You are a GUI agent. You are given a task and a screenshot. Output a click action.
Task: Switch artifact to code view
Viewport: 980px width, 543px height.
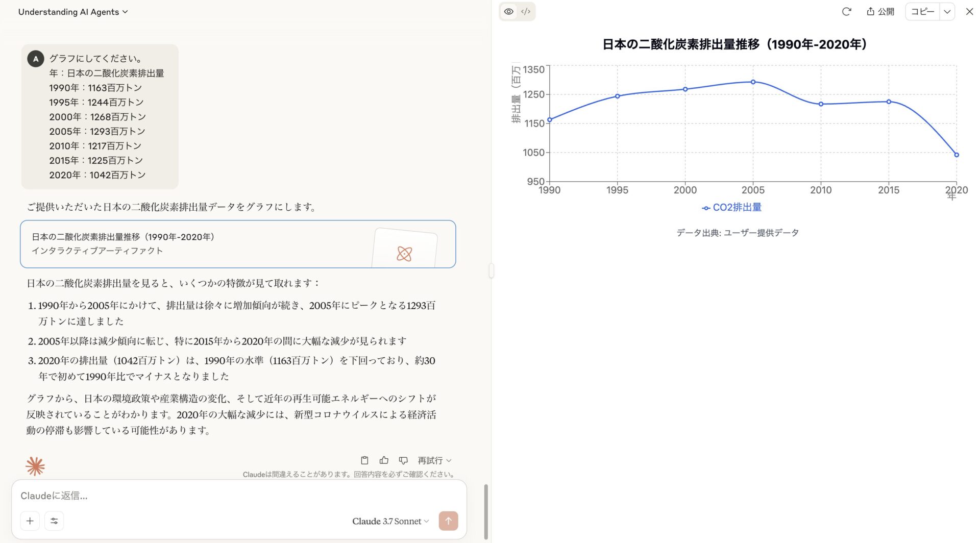(526, 11)
